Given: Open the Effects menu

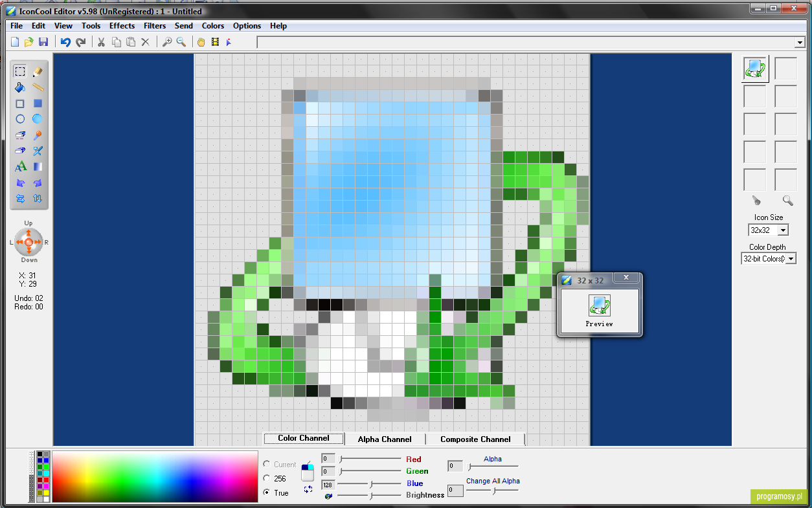Looking at the screenshot, I should click(x=122, y=26).
